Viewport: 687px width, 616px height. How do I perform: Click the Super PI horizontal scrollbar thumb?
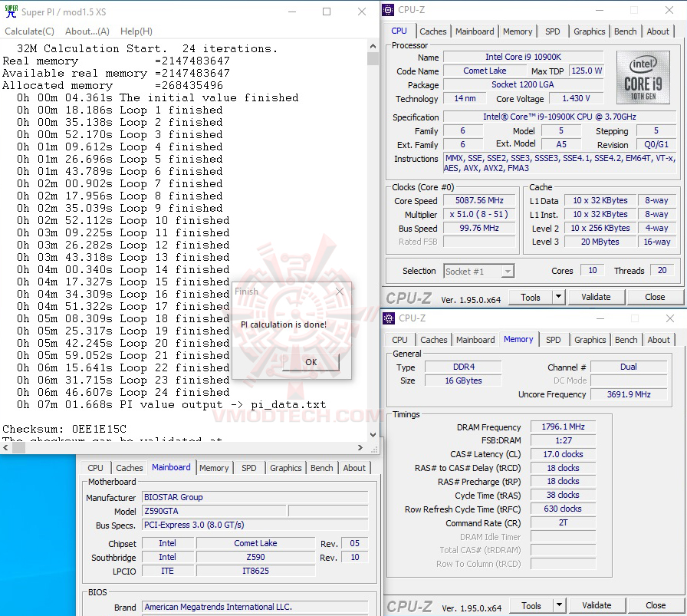[x=18, y=448]
